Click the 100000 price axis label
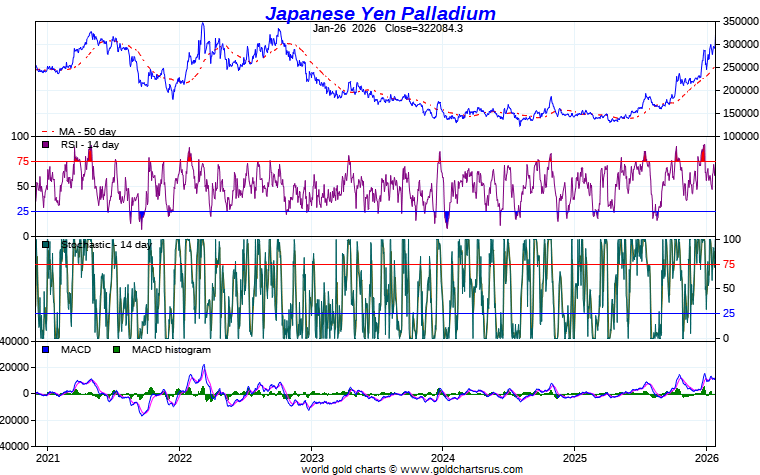This screenshot has width=760, height=475. coord(741,136)
